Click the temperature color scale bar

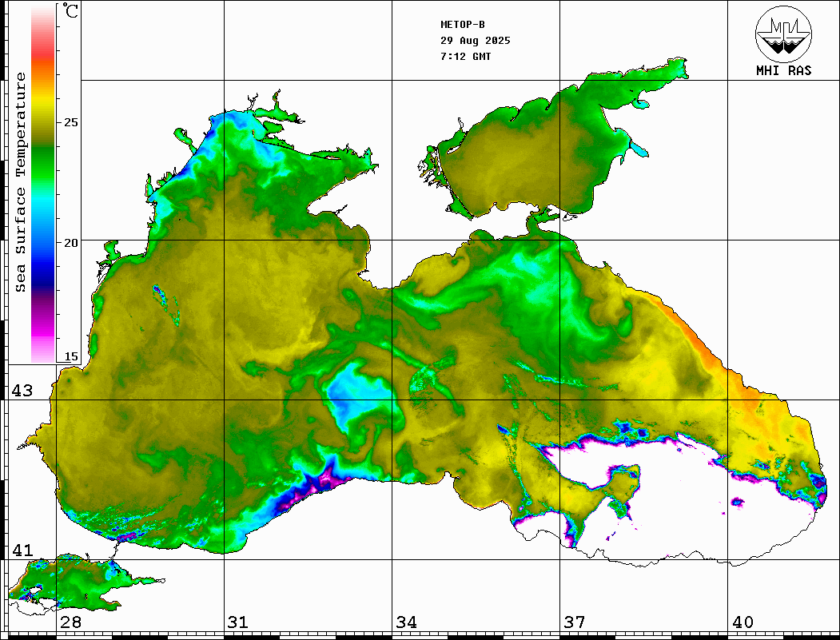coord(43,184)
